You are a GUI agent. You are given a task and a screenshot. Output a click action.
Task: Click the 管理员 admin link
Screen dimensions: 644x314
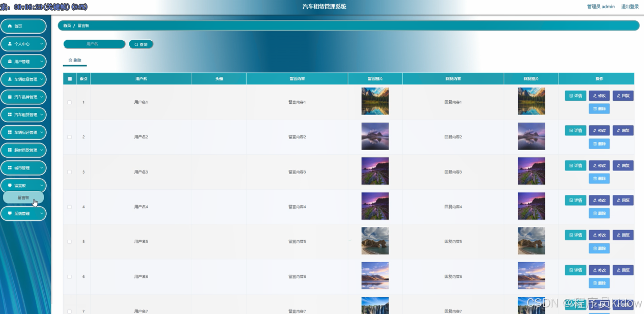[x=601, y=7]
